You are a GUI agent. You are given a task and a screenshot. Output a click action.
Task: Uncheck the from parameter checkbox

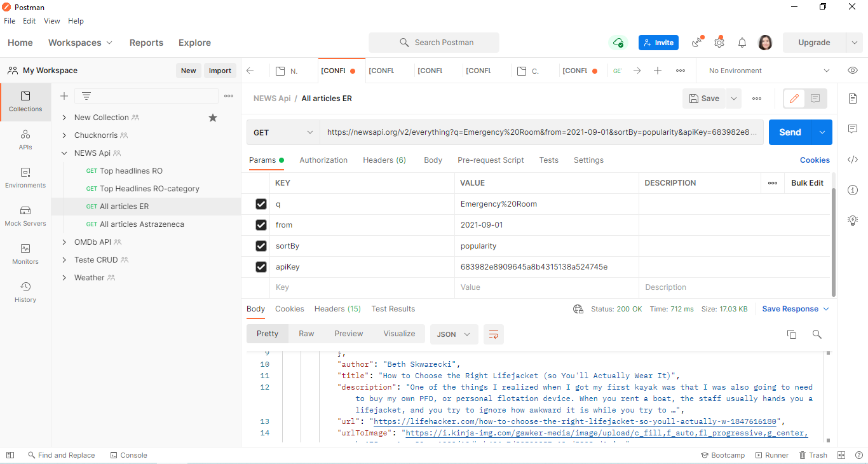tap(261, 225)
